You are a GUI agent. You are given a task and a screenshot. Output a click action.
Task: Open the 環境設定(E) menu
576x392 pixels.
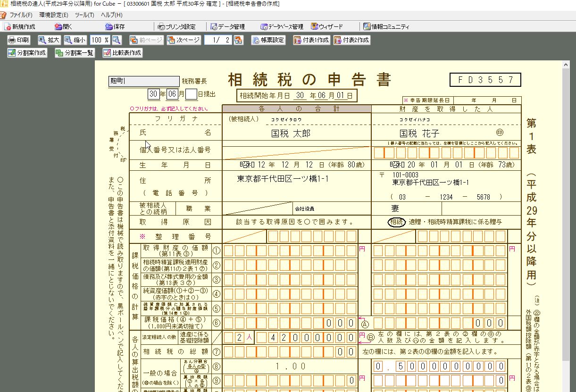(x=54, y=15)
